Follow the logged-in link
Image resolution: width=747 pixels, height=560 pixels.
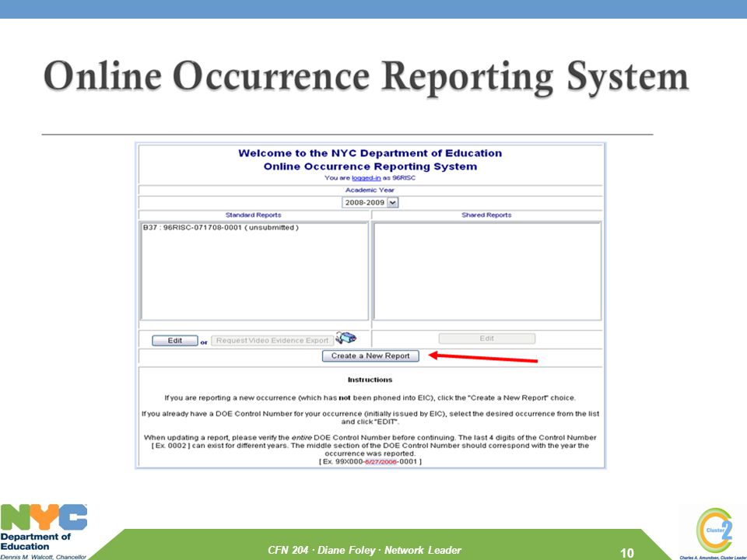(x=366, y=178)
